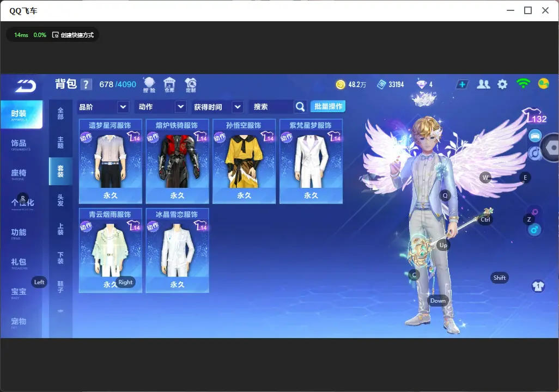Open the 背包 question mark help
Image resolution: width=559 pixels, height=392 pixels.
tap(86, 84)
